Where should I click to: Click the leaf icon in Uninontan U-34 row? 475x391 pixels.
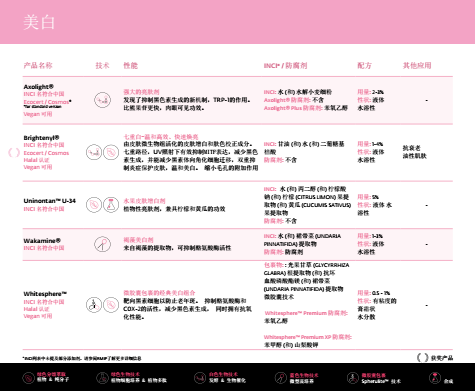[x=94, y=205]
